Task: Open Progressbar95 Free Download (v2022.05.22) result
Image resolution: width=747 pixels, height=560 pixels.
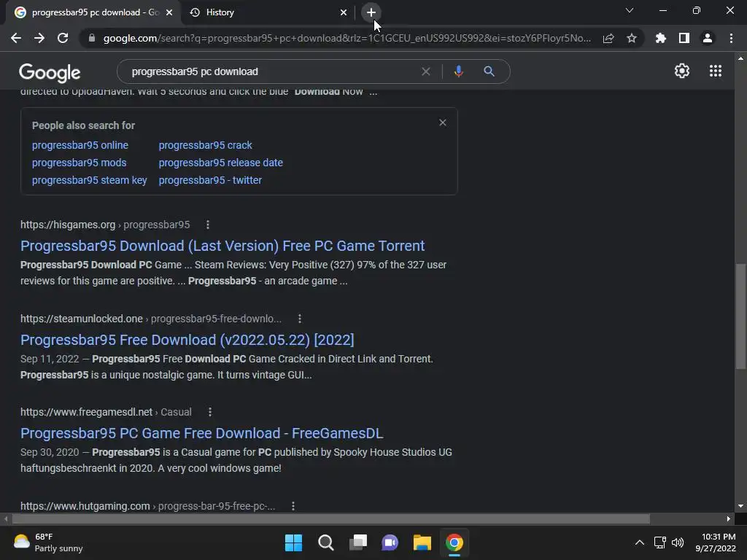Action: coord(187,340)
